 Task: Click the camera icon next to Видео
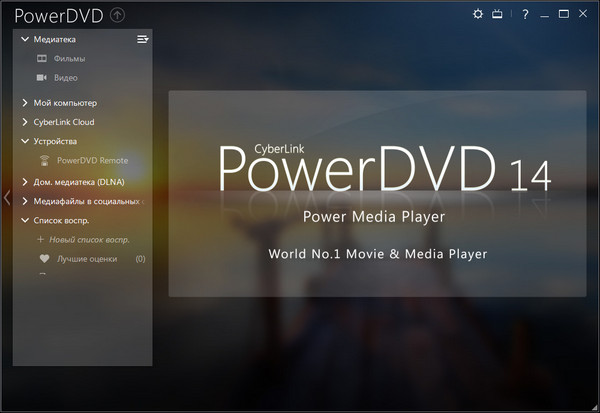(42, 78)
